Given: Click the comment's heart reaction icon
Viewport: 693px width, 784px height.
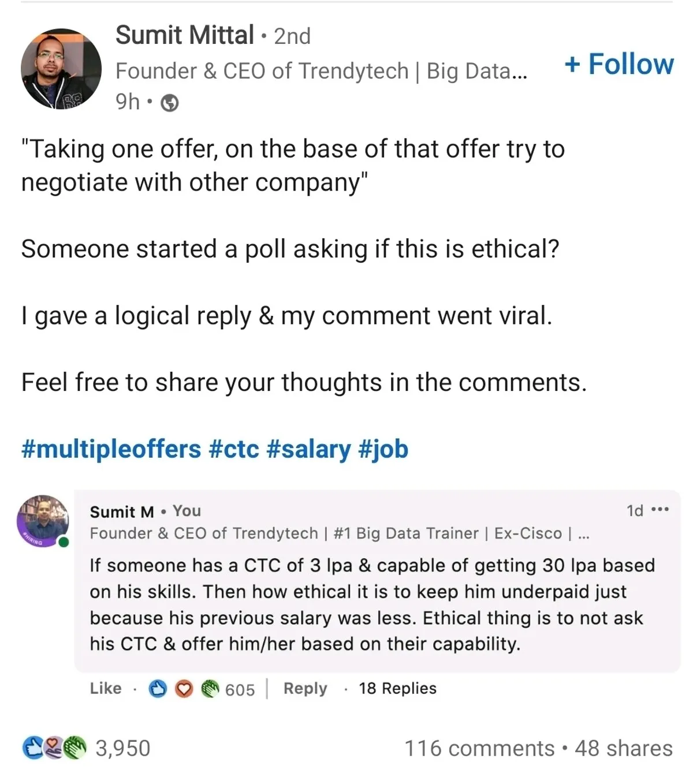Looking at the screenshot, I should [184, 689].
